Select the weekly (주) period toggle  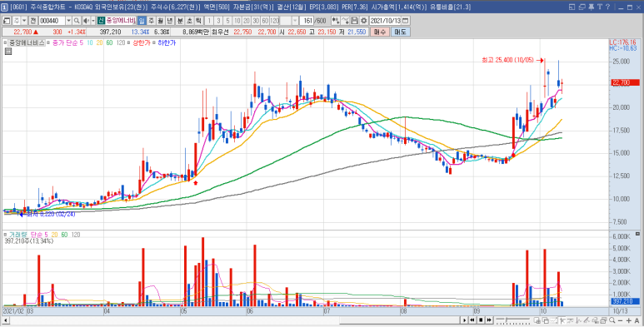pyautogui.click(x=151, y=21)
